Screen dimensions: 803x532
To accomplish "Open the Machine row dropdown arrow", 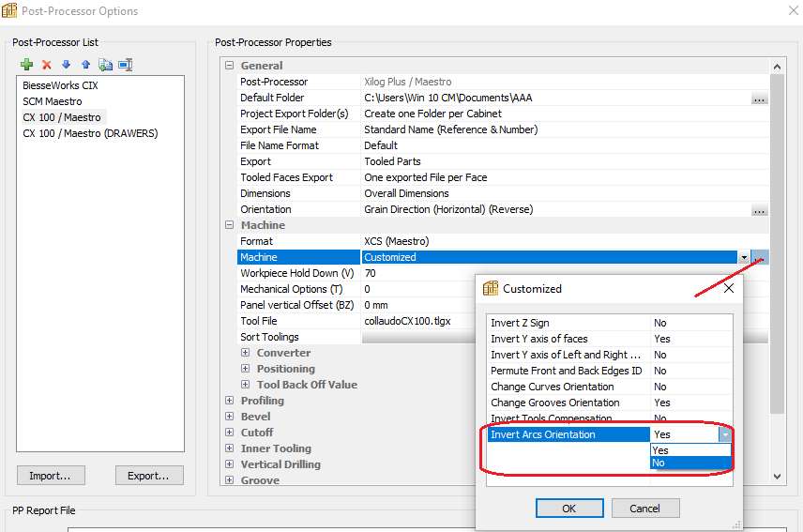I will coord(743,257).
